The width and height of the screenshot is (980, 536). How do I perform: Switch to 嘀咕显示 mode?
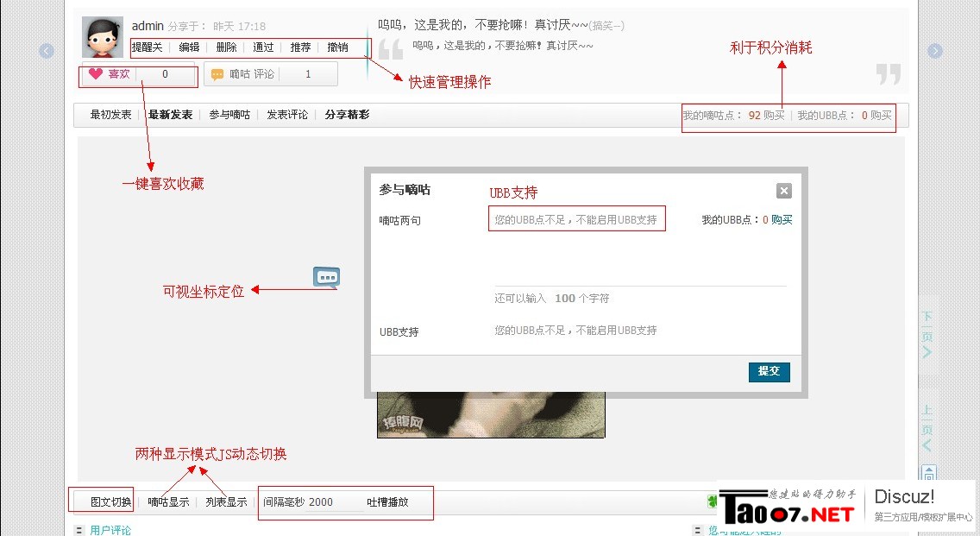click(168, 501)
